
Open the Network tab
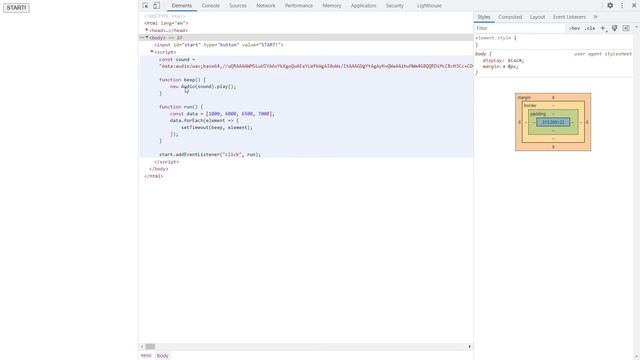click(x=266, y=6)
